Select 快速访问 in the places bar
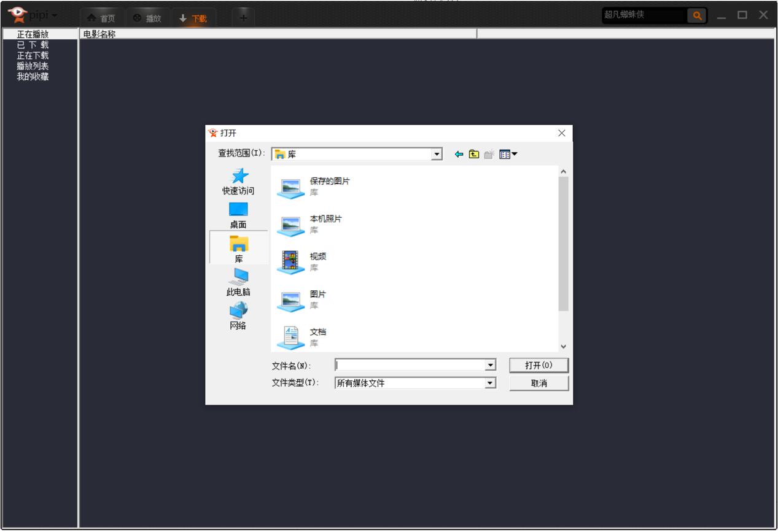Image resolution: width=778 pixels, height=532 pixels. coord(238,182)
